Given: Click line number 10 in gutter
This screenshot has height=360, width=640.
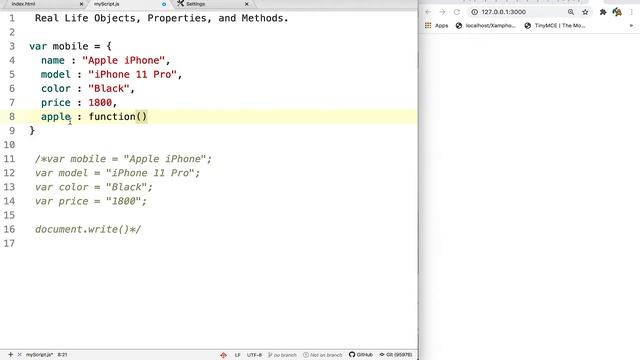Looking at the screenshot, I should click(9, 145).
